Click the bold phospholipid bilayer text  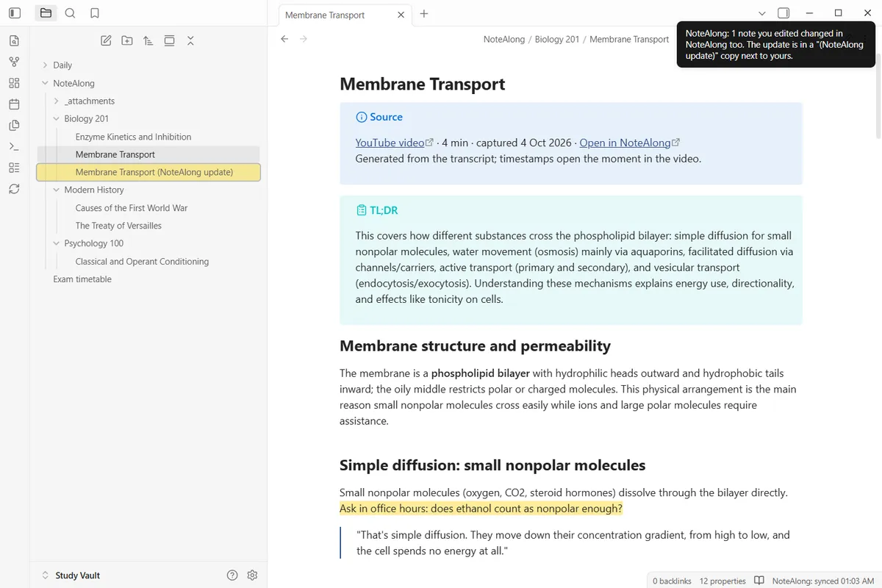click(x=481, y=373)
